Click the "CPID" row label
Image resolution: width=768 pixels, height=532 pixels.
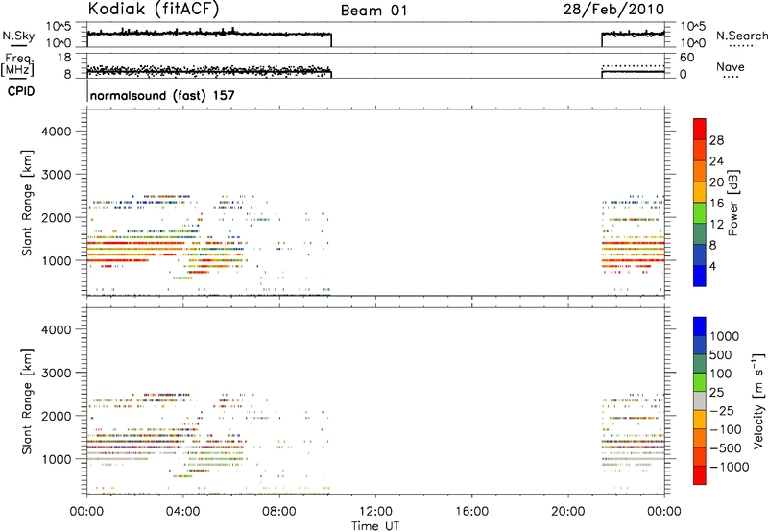pos(21,91)
